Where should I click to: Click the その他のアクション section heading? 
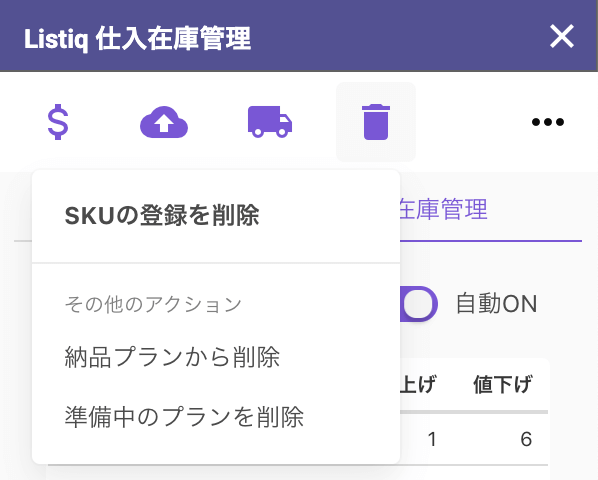coord(153,304)
